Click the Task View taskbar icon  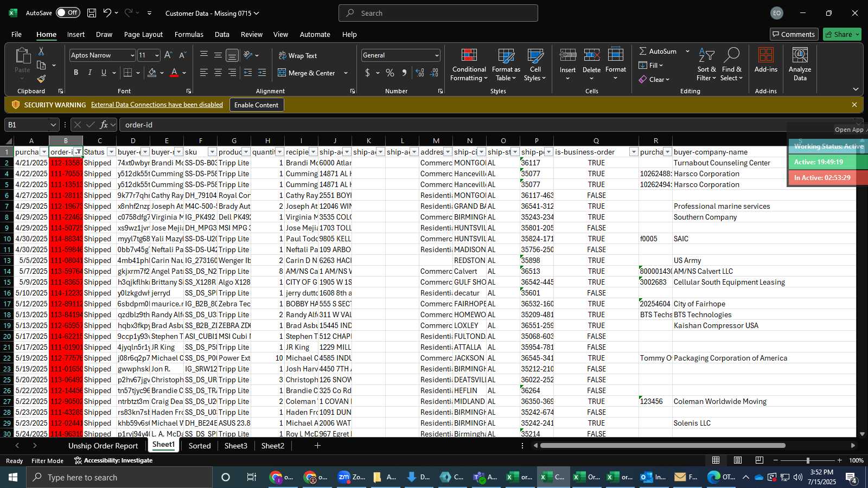point(251,477)
